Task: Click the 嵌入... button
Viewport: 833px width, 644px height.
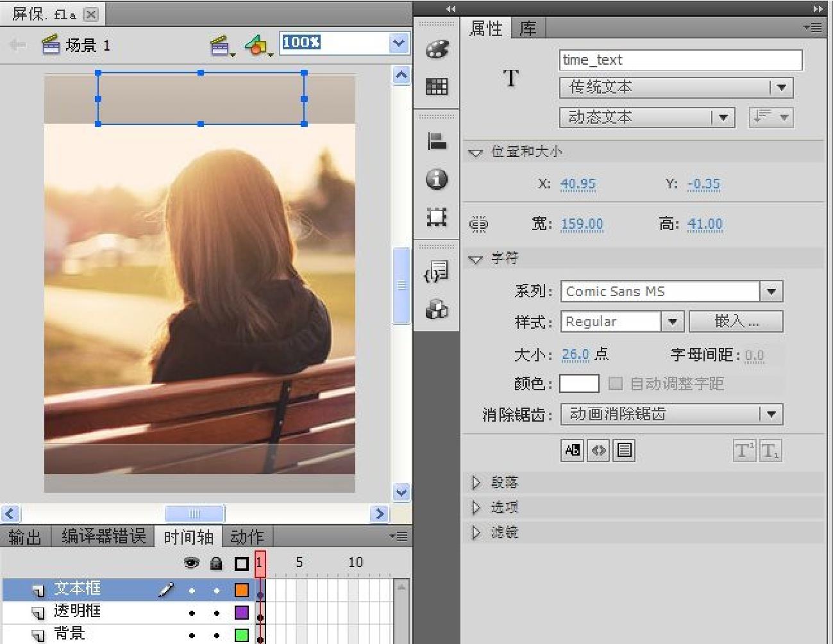Action: coord(736,322)
